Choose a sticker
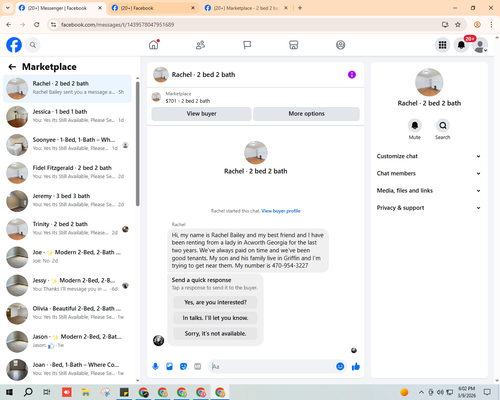The height and width of the screenshot is (400, 500). tap(183, 367)
